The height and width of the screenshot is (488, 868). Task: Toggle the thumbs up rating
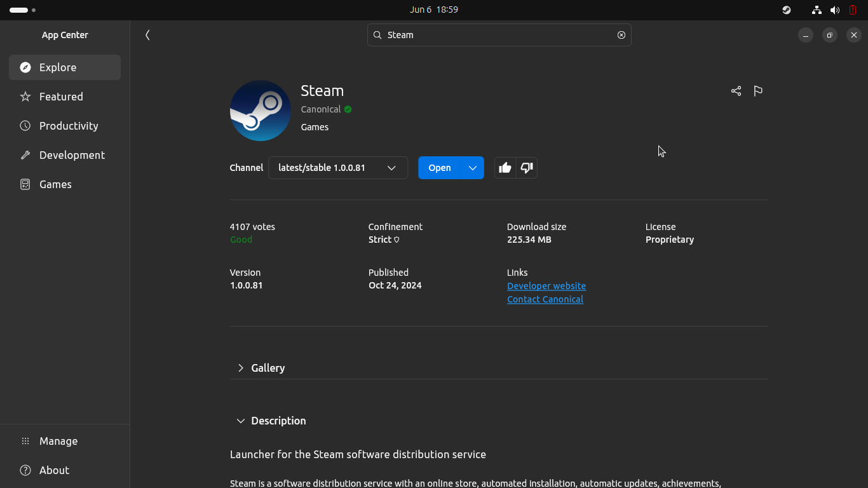tap(505, 168)
